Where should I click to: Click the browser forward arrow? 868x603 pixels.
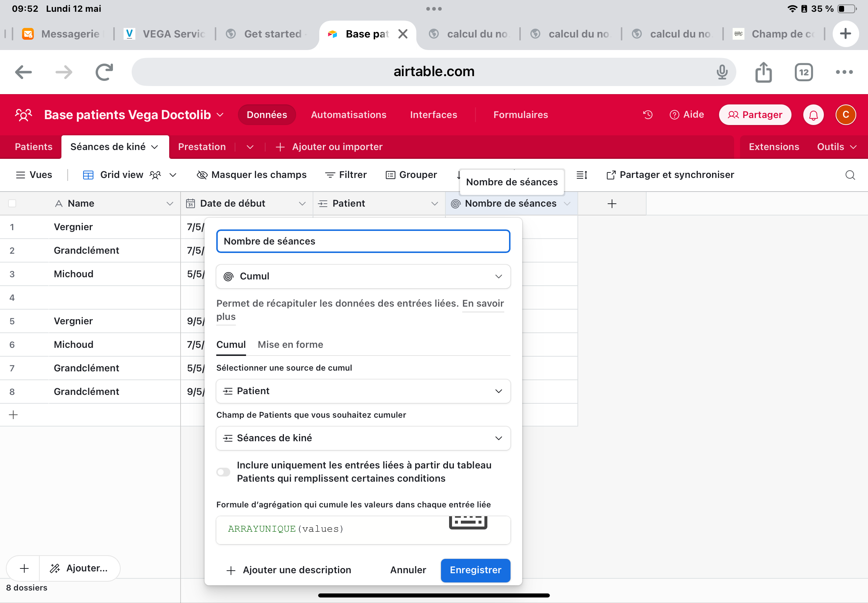pyautogui.click(x=64, y=72)
